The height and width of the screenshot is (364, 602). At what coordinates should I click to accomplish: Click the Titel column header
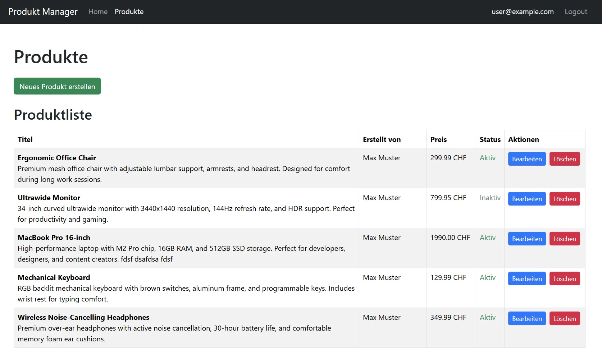coord(25,139)
